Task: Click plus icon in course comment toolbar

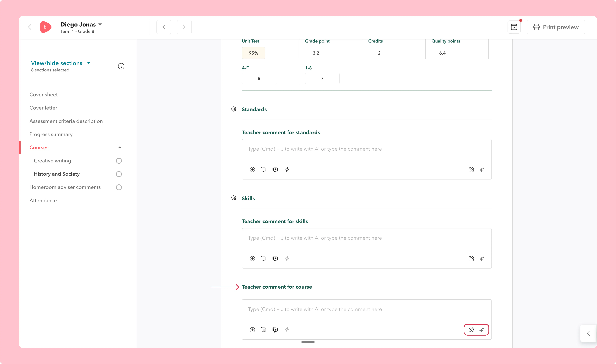Action: (x=252, y=330)
